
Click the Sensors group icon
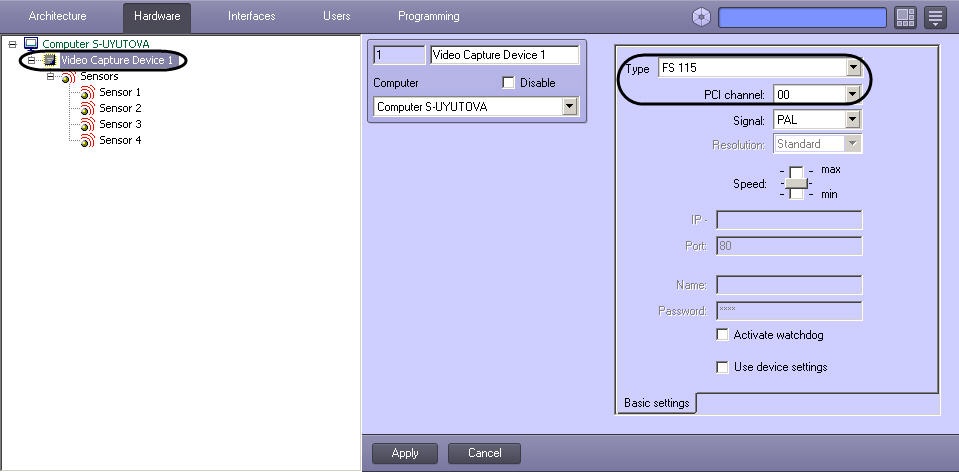(x=68, y=77)
